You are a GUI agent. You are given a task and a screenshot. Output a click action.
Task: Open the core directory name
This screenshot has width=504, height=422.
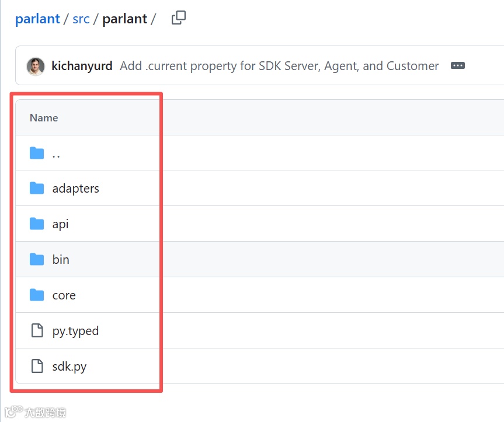64,295
